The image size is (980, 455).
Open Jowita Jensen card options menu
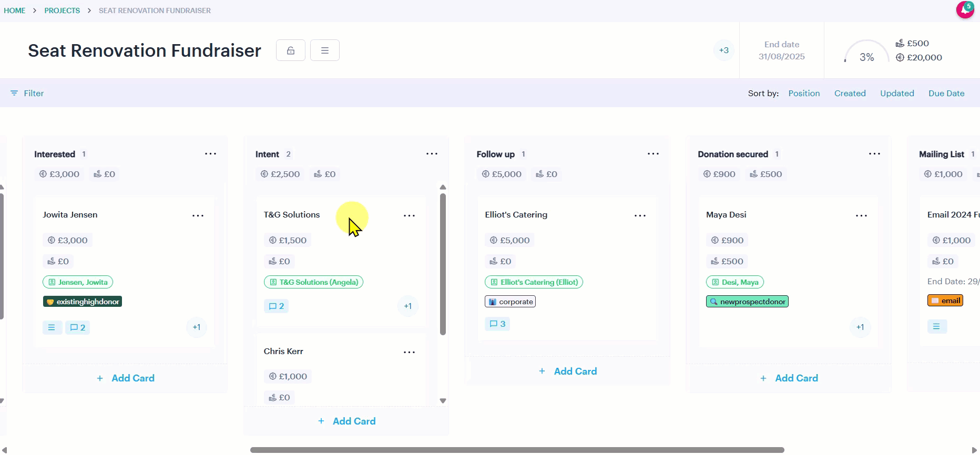[x=198, y=215]
